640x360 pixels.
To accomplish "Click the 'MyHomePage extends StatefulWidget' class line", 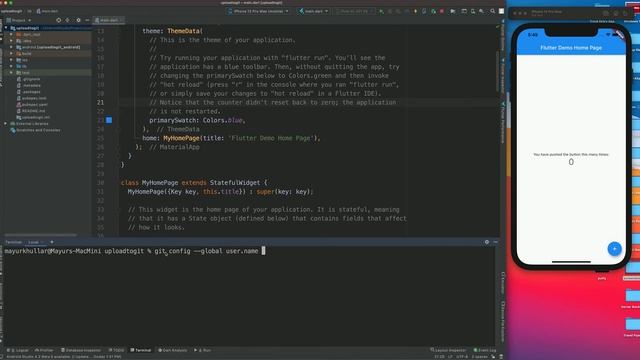I will (194, 183).
